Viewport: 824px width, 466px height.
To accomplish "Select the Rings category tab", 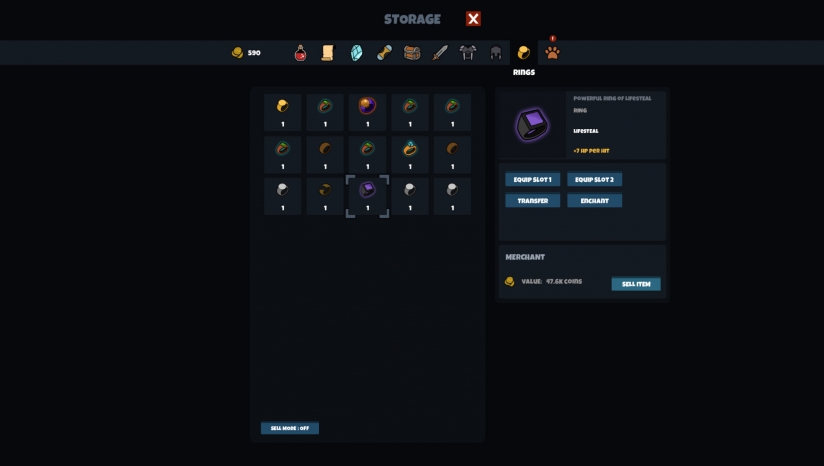I will pyautogui.click(x=523, y=53).
